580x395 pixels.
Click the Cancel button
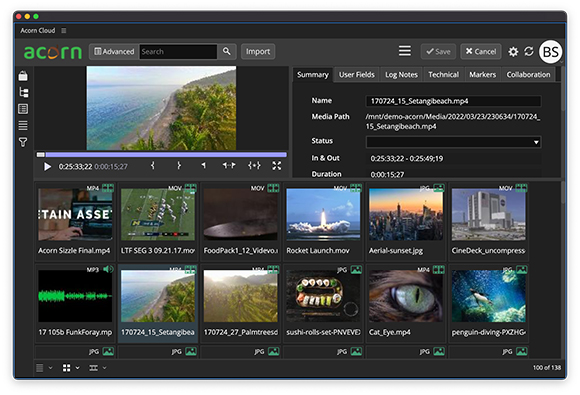[480, 51]
